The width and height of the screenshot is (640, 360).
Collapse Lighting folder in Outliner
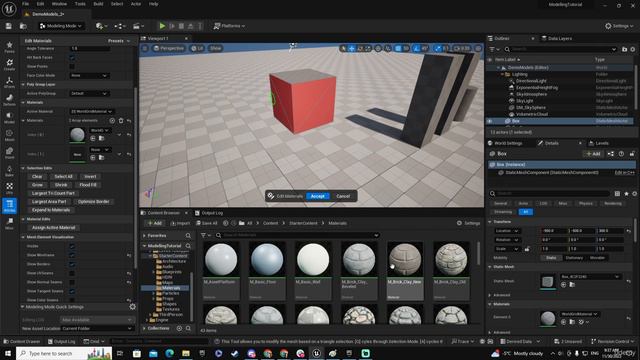[502, 74]
